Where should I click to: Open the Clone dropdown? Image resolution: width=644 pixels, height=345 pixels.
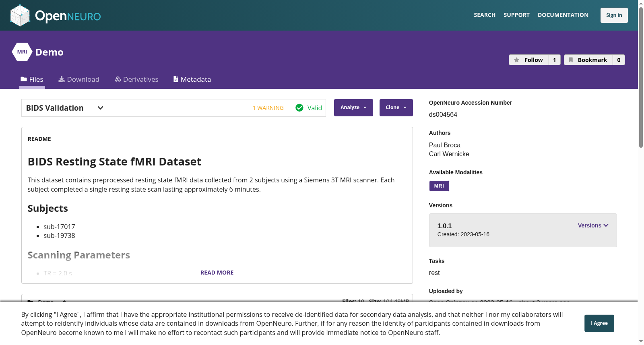[x=396, y=107]
